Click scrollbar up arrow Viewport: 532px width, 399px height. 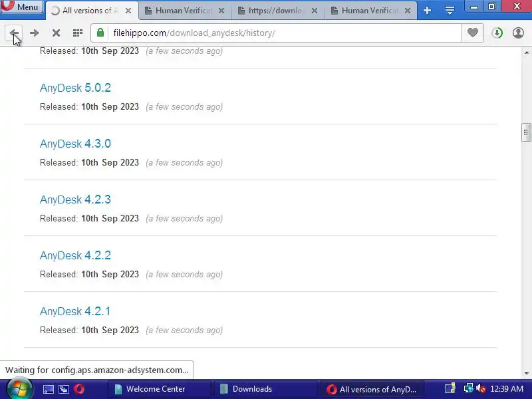(527, 53)
